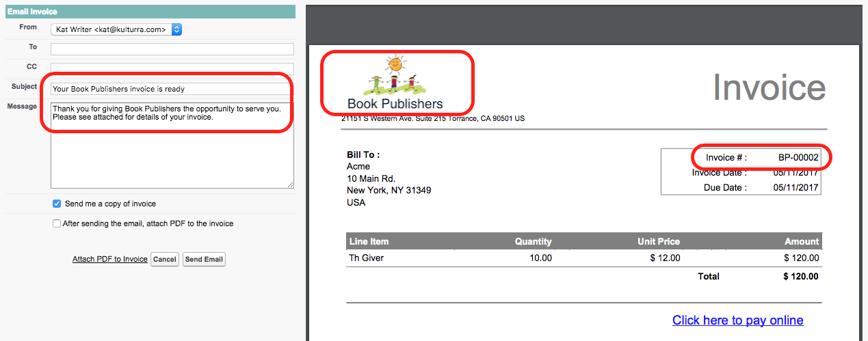868x341 pixels.
Task: Click the large Invoice title
Action: (x=770, y=87)
